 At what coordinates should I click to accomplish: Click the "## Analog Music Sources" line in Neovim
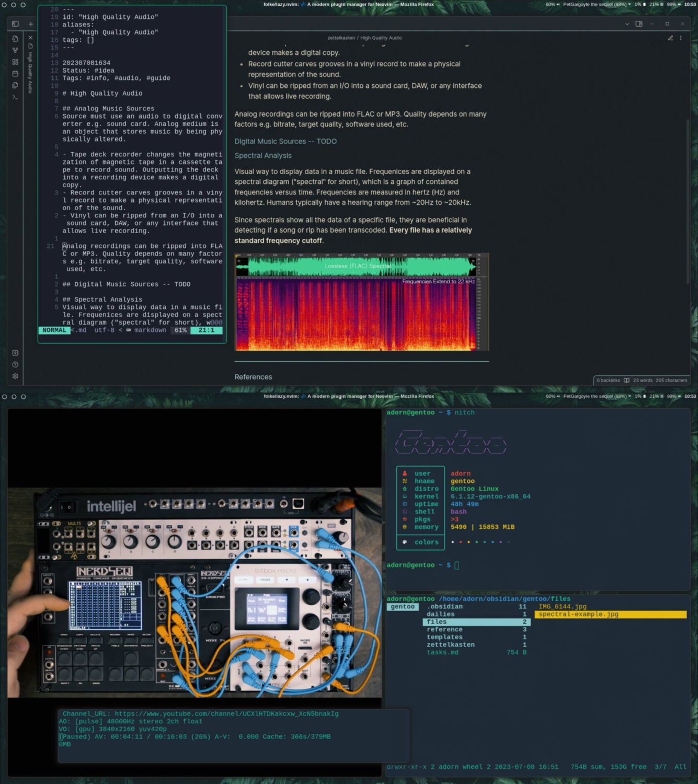point(108,109)
